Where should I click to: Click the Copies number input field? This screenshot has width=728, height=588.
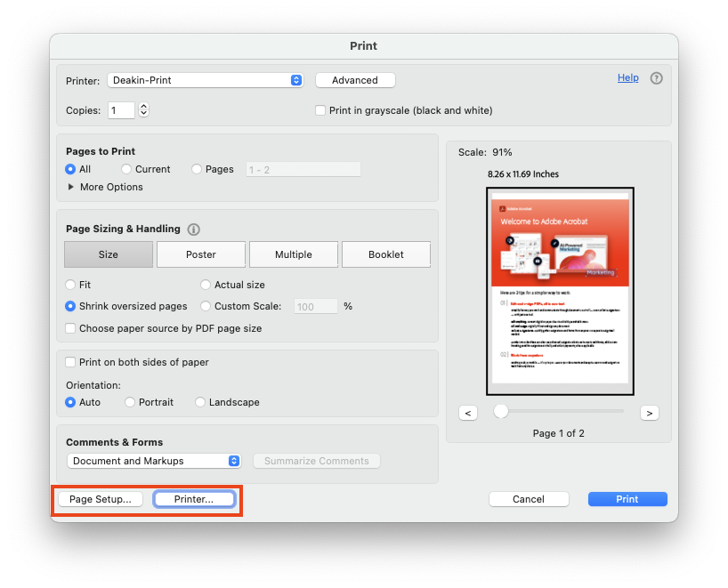click(x=121, y=110)
